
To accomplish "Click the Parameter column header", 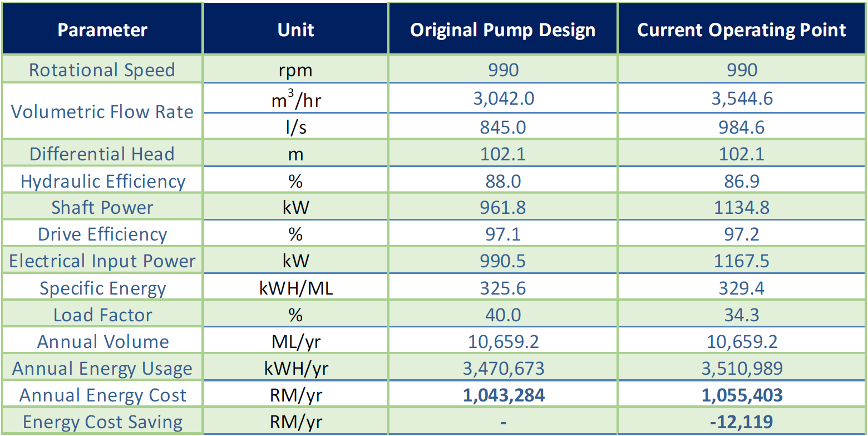I will point(102,30).
